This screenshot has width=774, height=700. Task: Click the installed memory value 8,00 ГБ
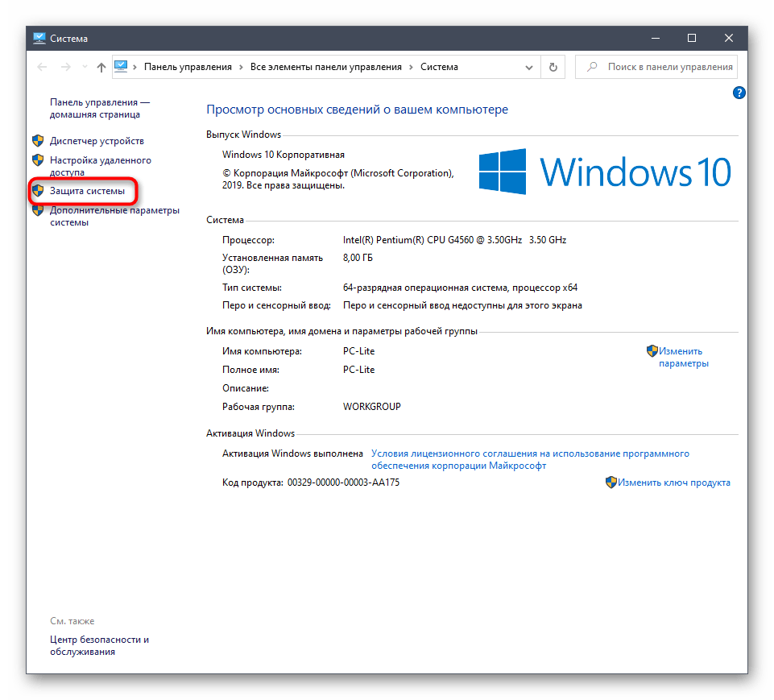point(358,258)
